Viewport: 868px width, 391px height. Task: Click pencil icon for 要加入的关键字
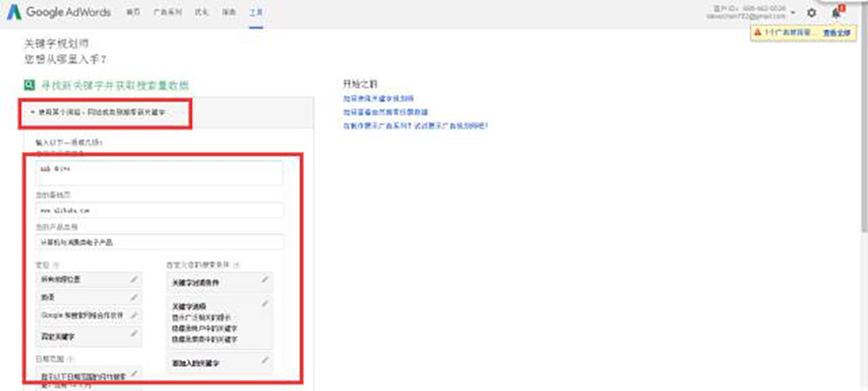(x=265, y=360)
